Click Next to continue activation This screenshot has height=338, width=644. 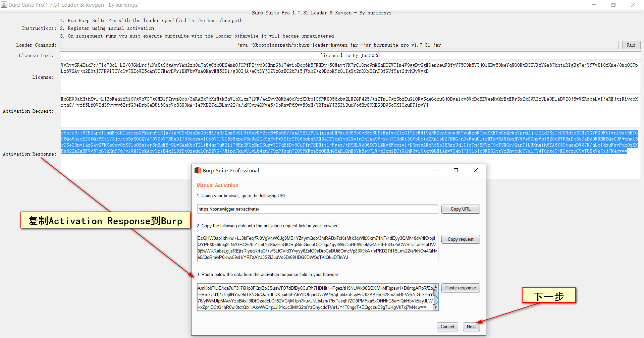[471, 327]
